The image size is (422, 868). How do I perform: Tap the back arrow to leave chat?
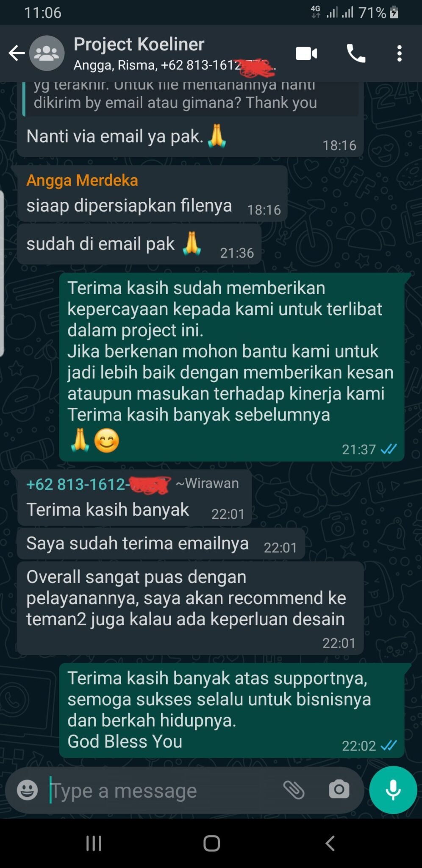pos(17,53)
